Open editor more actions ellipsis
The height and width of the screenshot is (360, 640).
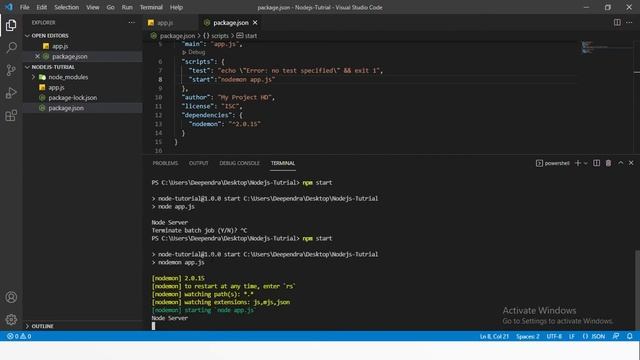[x=629, y=22]
